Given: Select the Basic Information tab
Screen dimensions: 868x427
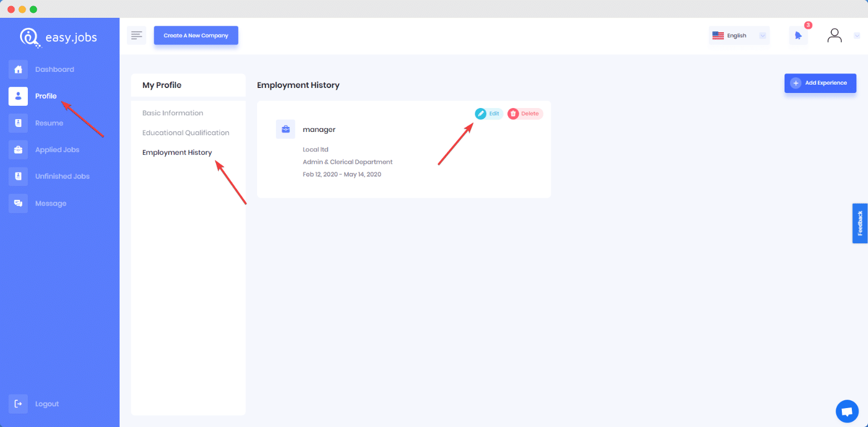Looking at the screenshot, I should coord(172,113).
